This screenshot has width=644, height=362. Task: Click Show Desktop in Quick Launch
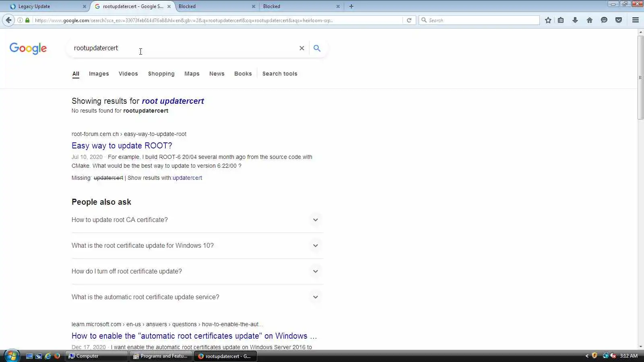tap(29, 356)
